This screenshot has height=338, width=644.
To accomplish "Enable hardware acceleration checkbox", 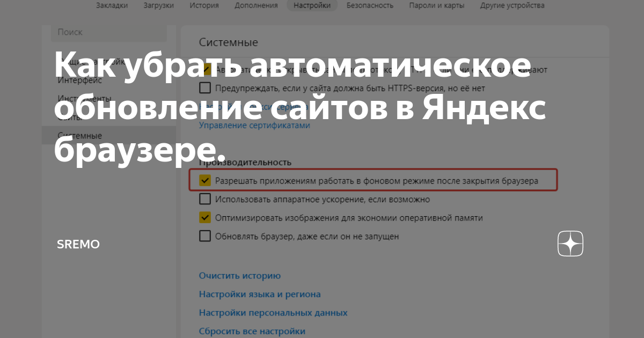I will [x=205, y=199].
